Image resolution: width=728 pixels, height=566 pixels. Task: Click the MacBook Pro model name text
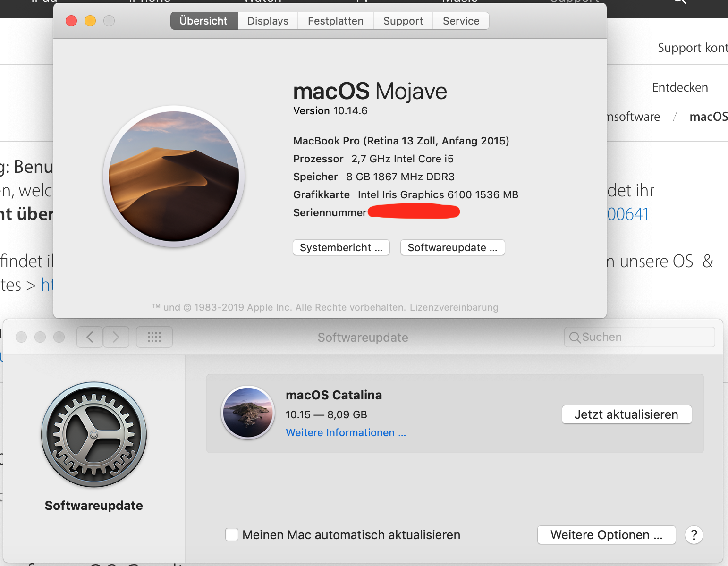[x=401, y=141]
